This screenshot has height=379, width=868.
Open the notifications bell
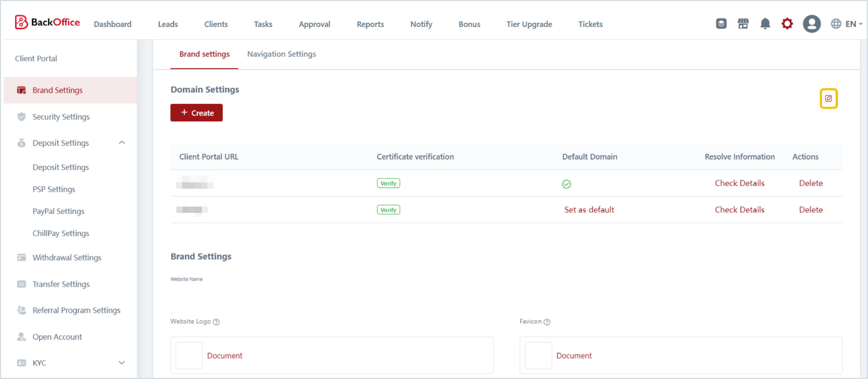pyautogui.click(x=765, y=24)
